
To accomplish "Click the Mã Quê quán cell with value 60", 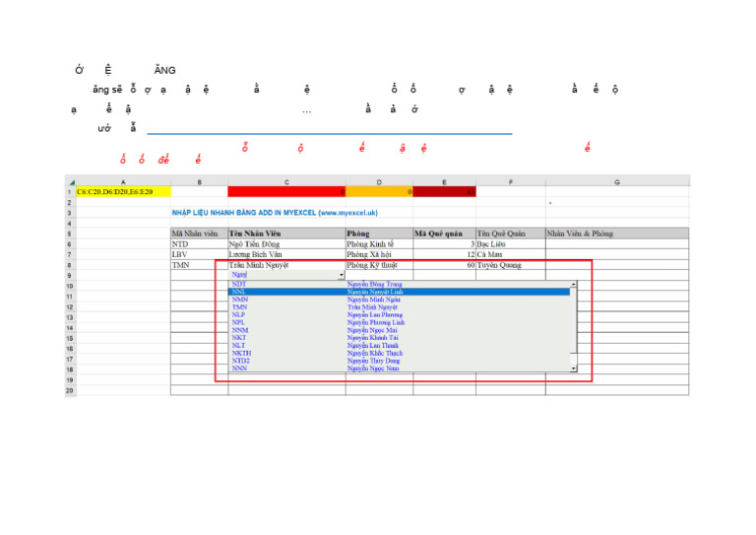I will point(445,265).
